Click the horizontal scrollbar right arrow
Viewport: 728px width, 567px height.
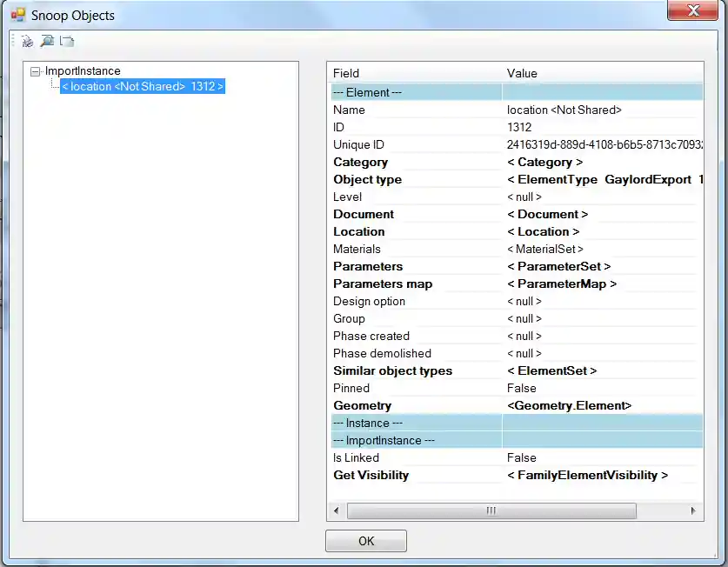pos(692,510)
